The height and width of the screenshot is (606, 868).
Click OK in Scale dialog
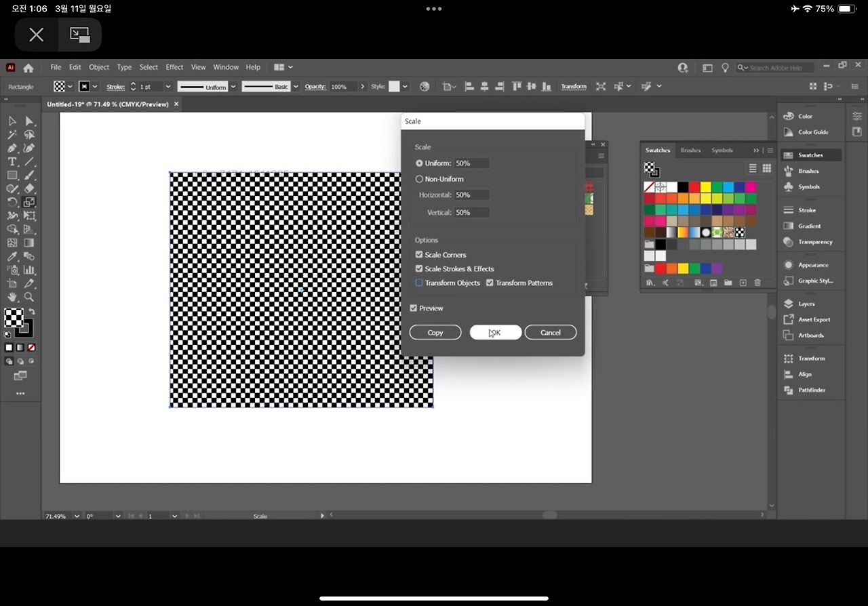(496, 332)
